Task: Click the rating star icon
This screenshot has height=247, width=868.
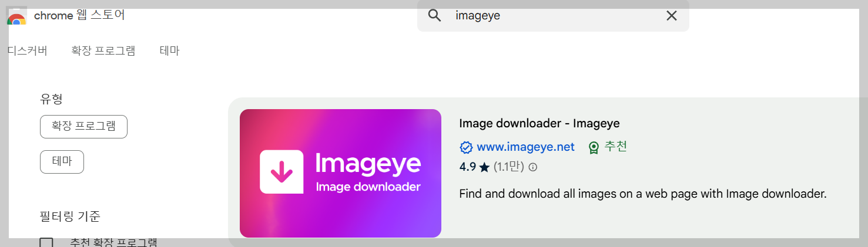Action: pos(484,167)
